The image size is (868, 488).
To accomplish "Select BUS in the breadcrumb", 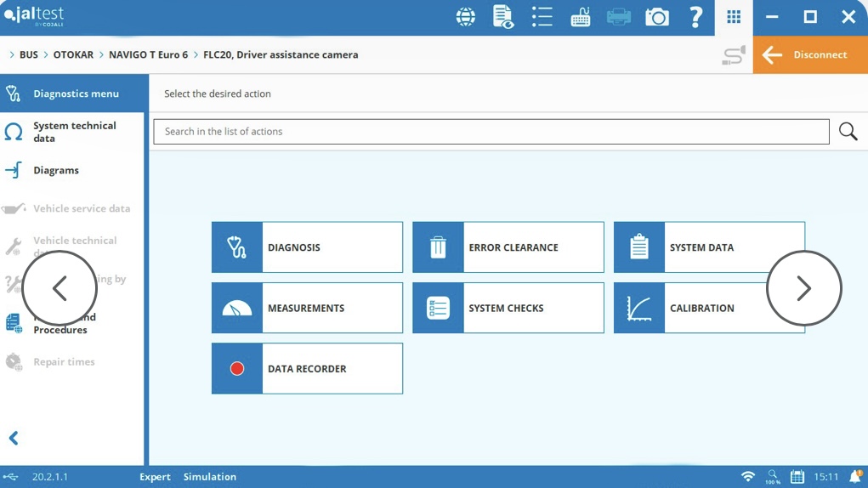I will click(x=29, y=54).
